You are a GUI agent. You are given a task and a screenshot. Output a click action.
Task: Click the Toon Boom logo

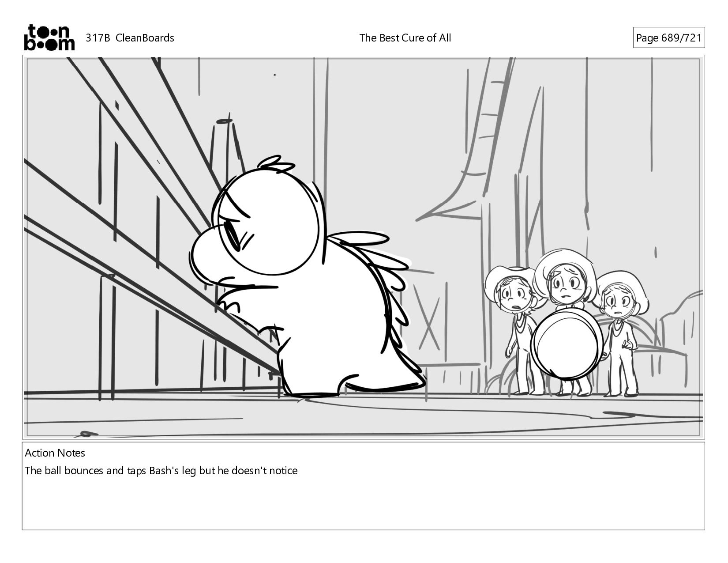(49, 38)
